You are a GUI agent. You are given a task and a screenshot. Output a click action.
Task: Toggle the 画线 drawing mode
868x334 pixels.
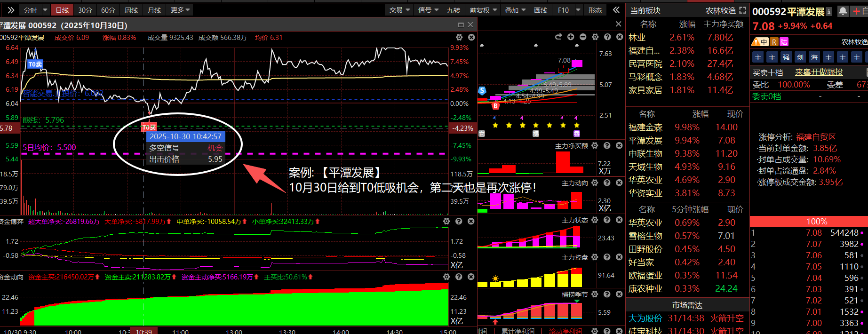[541, 10]
